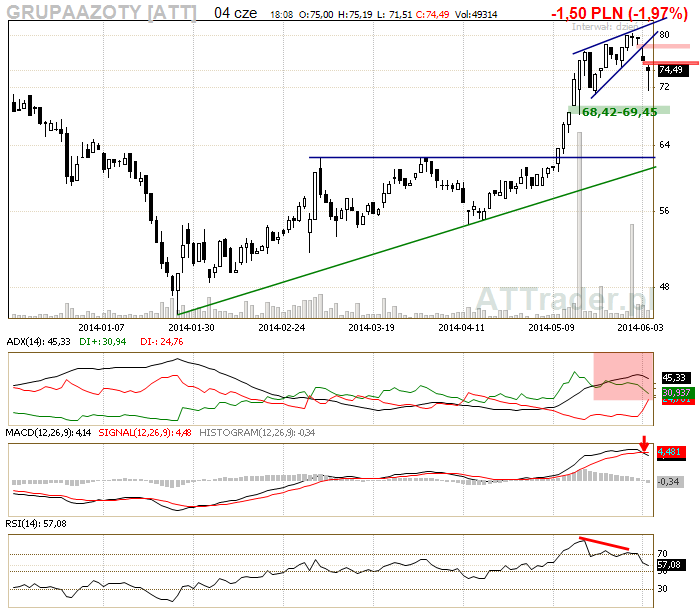
Task: Click the price axis label 80
Action: 664,35
